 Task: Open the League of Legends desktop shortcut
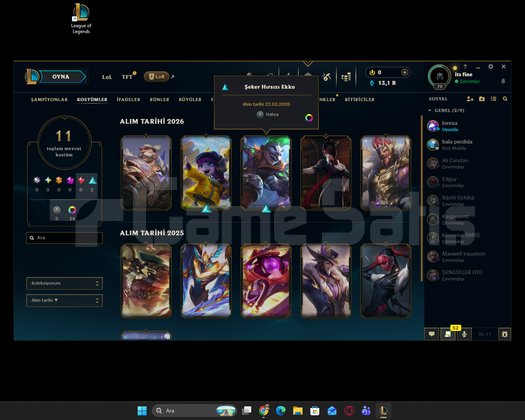coord(81,18)
